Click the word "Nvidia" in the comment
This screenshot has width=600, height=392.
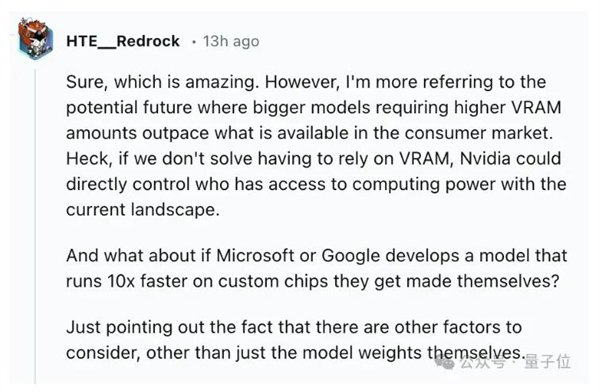pos(485,158)
